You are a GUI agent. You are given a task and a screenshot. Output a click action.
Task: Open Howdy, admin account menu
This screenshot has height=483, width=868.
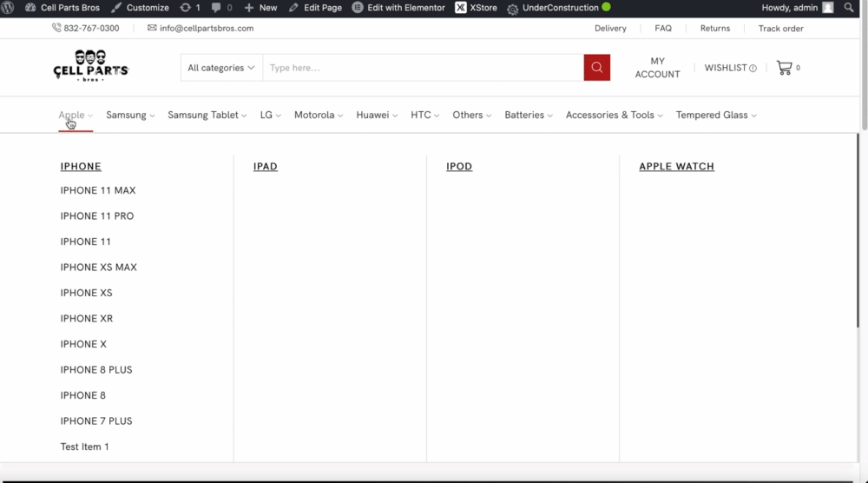pyautogui.click(x=797, y=8)
